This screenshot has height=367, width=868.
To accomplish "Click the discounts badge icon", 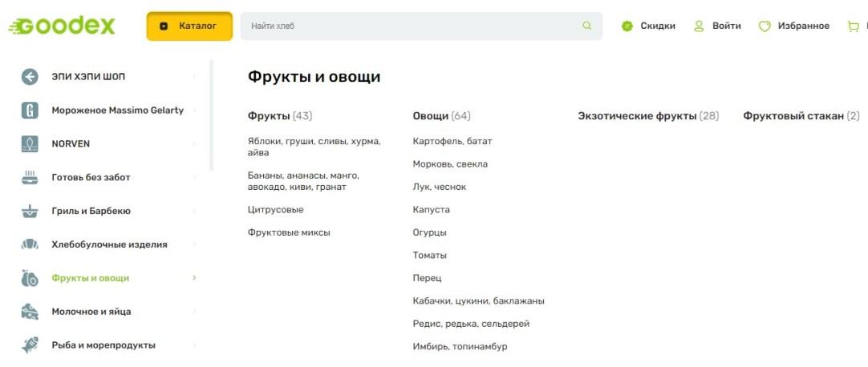I will pyautogui.click(x=627, y=26).
